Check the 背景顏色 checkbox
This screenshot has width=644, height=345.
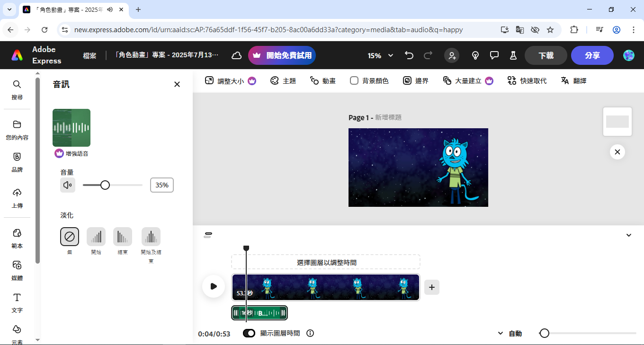pos(354,81)
